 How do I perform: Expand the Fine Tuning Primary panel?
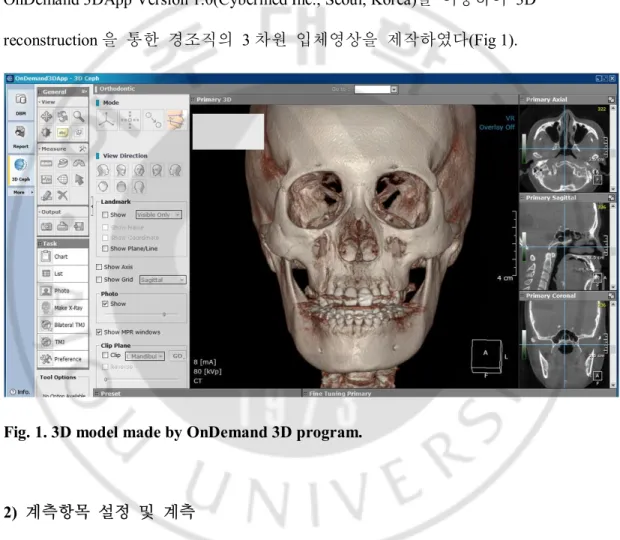460,393
